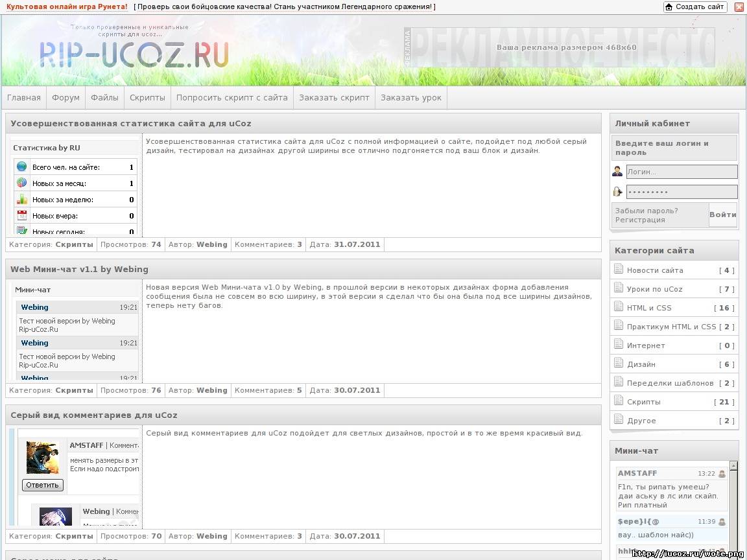Click the document icon beside Переделки шаблонов

(x=619, y=382)
